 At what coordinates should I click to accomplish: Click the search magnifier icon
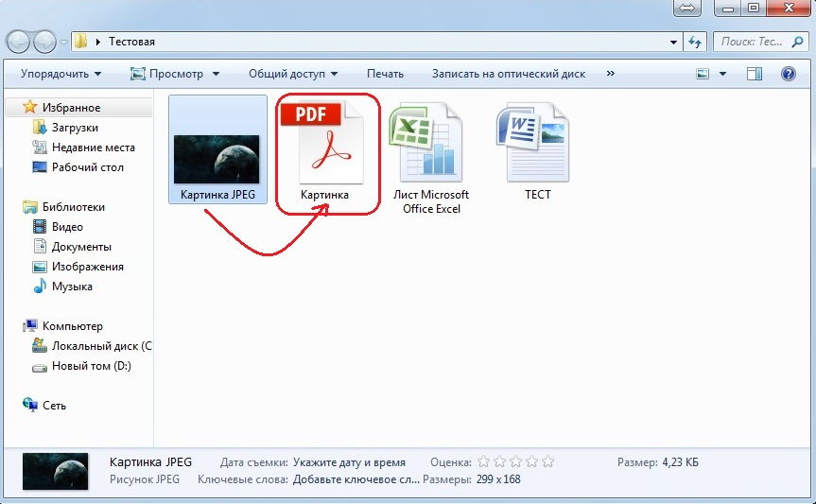pyautogui.click(x=797, y=42)
